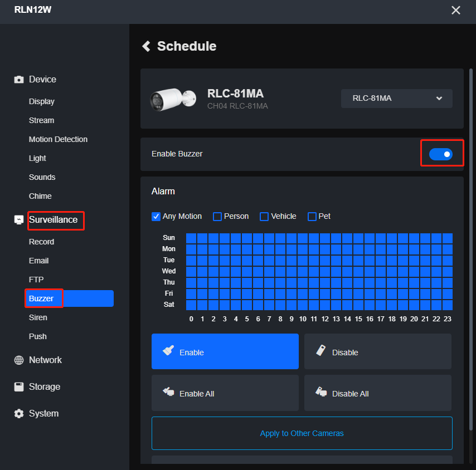The width and height of the screenshot is (476, 470).
Task: Expand the Surveillance section label
Action: click(x=53, y=220)
